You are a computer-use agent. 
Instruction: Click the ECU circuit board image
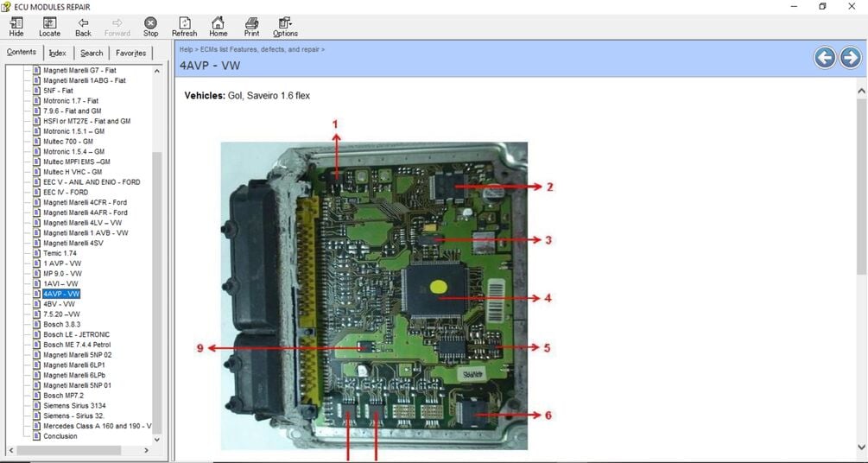click(374, 295)
